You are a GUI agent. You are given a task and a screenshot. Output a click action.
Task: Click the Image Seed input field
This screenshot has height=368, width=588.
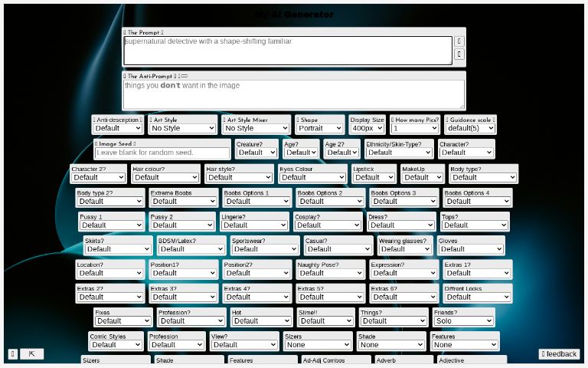pos(162,153)
